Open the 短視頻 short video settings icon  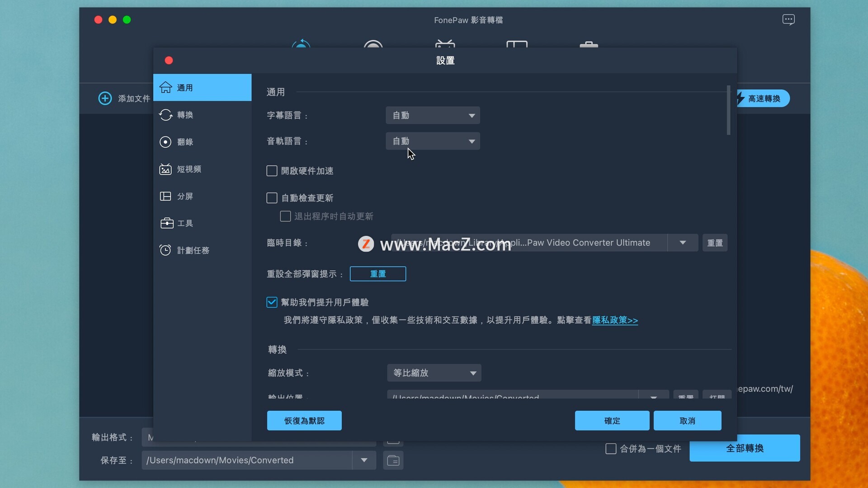click(165, 169)
